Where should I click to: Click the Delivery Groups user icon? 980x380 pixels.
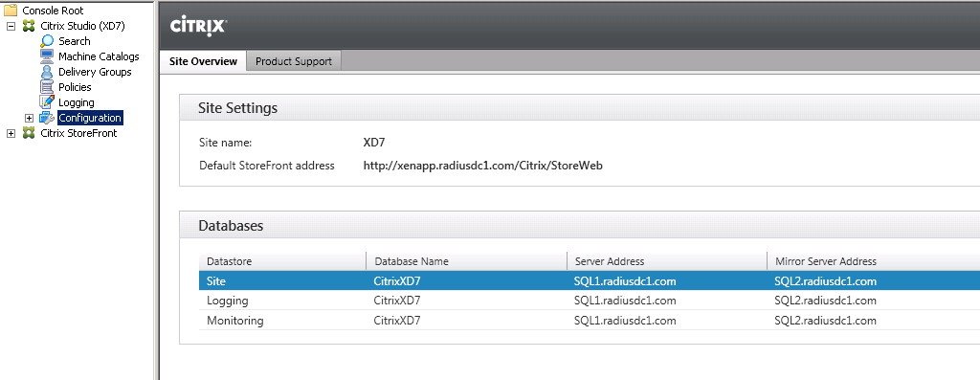47,72
